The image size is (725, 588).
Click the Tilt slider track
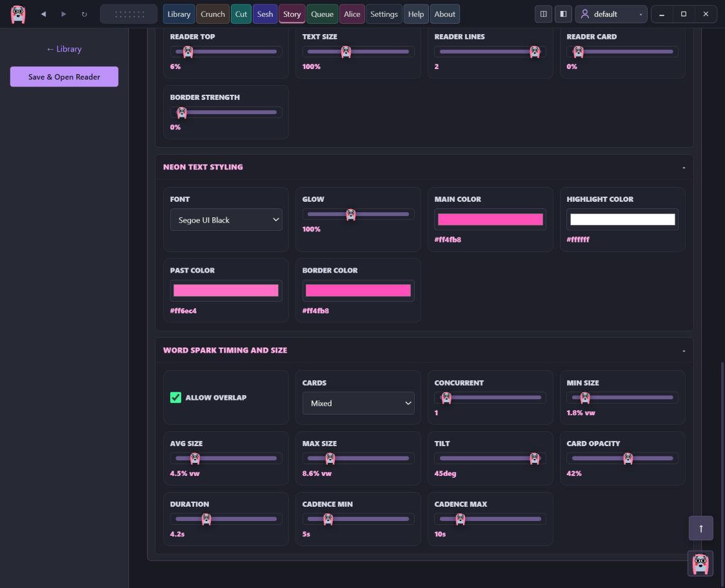click(490, 458)
